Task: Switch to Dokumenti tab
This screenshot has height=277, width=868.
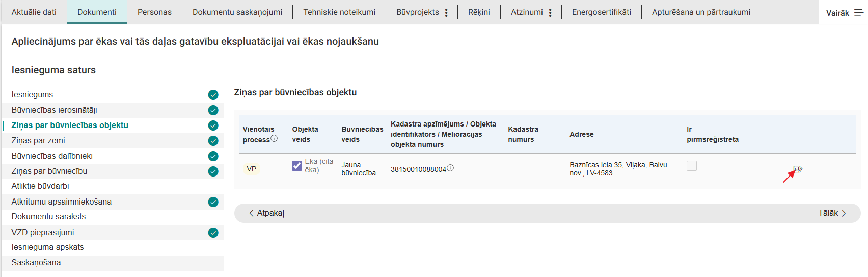Action: pos(97,12)
